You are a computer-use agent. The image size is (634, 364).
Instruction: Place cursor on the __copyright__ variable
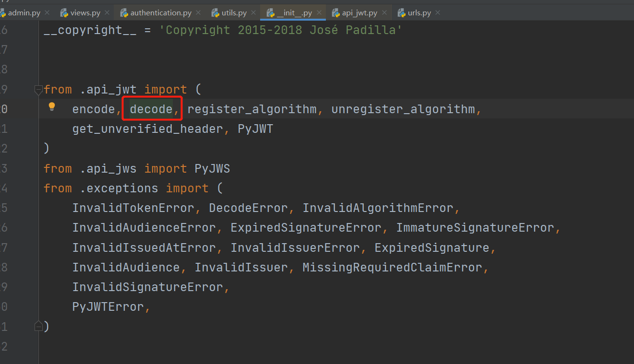(x=90, y=30)
